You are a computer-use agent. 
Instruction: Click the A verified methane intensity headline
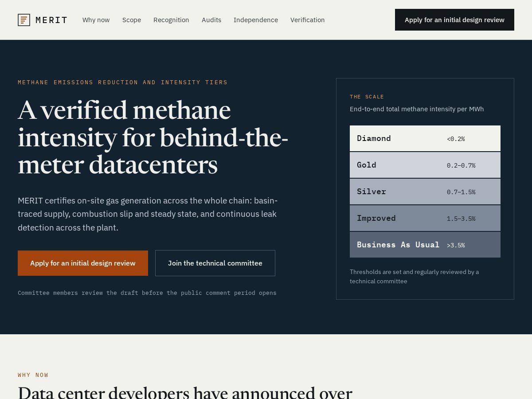(153, 137)
